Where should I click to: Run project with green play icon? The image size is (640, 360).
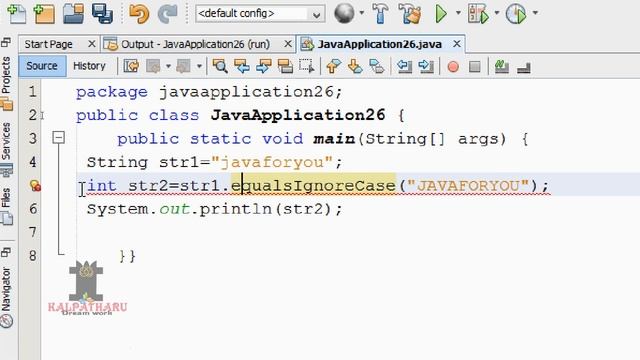(x=441, y=13)
